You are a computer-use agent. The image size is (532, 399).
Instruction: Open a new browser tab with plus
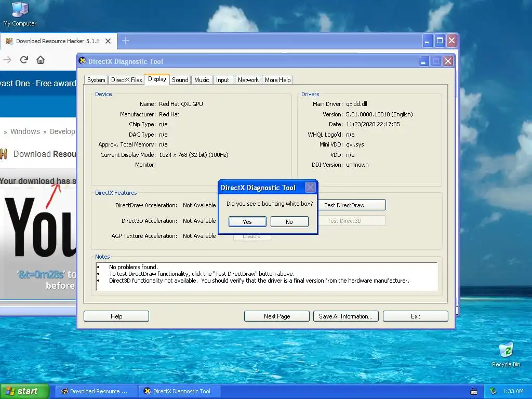(x=126, y=41)
